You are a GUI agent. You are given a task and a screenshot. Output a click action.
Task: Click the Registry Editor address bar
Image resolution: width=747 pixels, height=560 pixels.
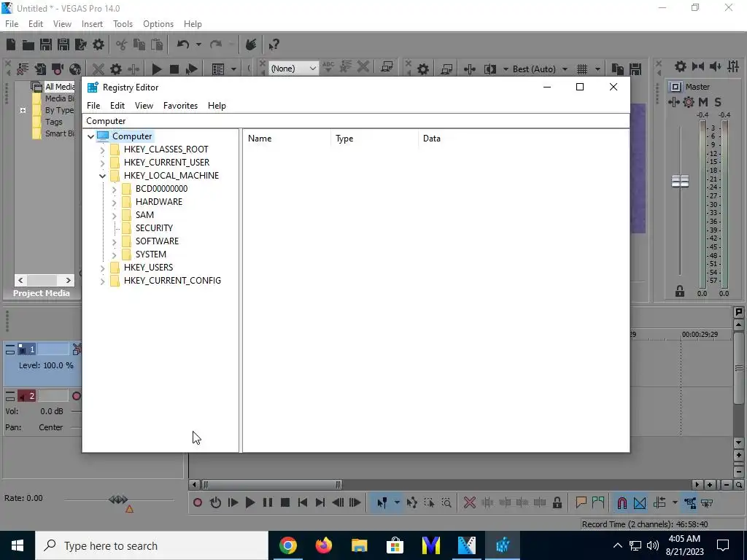click(x=356, y=121)
